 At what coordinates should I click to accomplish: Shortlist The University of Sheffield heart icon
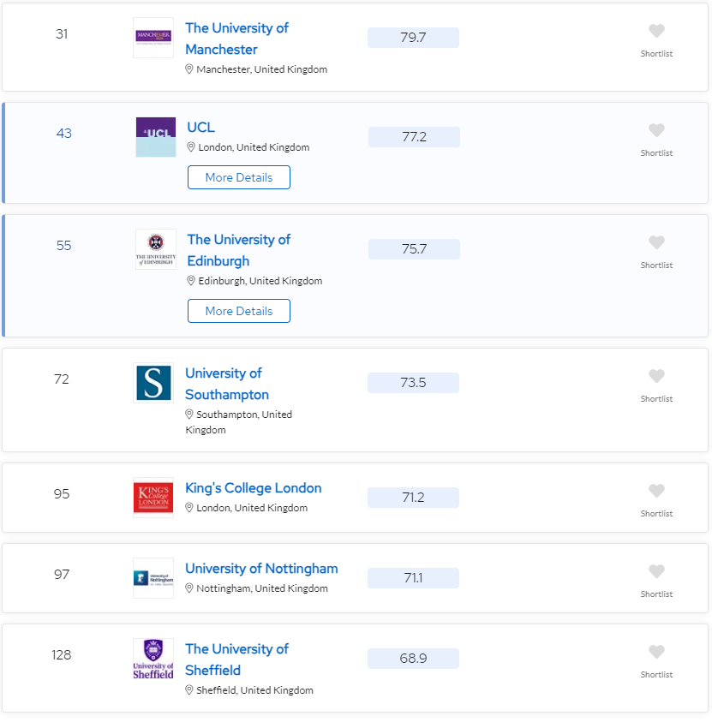(656, 652)
